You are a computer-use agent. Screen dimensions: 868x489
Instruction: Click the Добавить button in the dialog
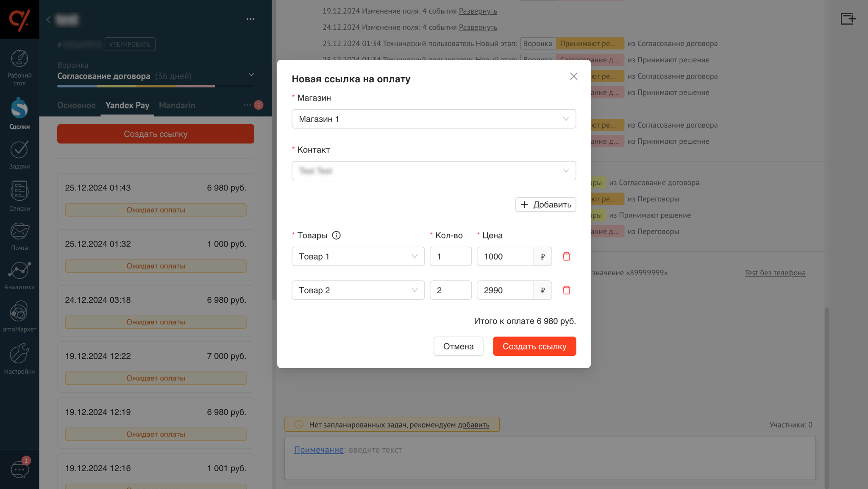[545, 205]
